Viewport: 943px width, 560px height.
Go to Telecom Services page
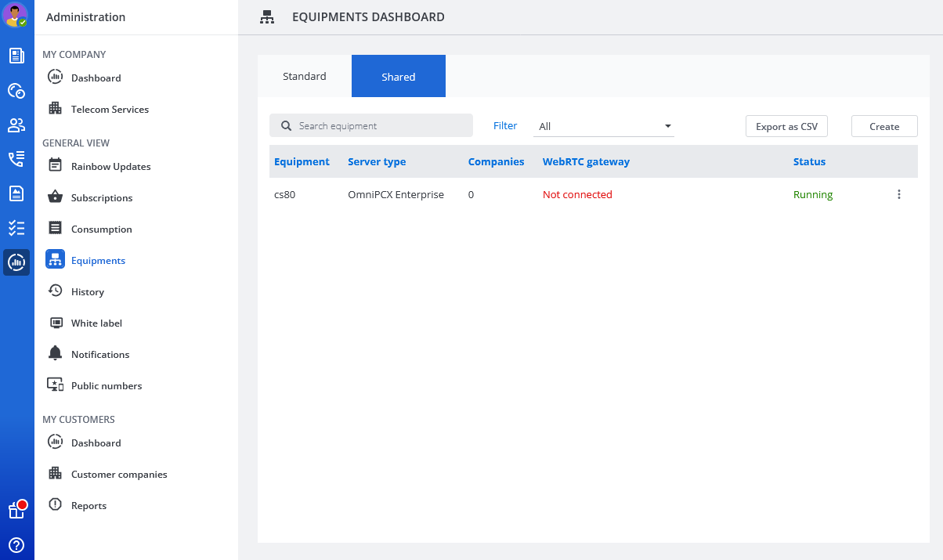point(110,110)
